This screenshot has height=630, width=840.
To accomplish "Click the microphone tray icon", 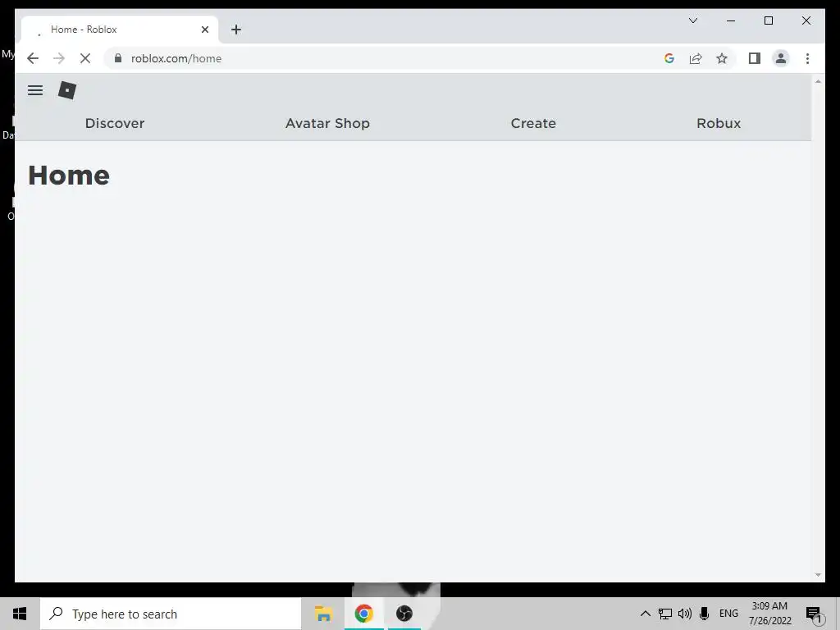I will (x=705, y=614).
